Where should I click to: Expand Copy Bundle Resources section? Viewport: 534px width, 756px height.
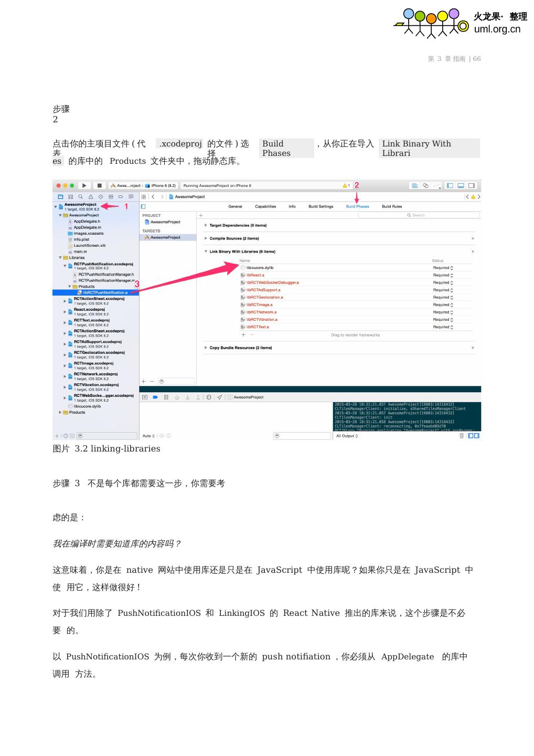tap(206, 348)
